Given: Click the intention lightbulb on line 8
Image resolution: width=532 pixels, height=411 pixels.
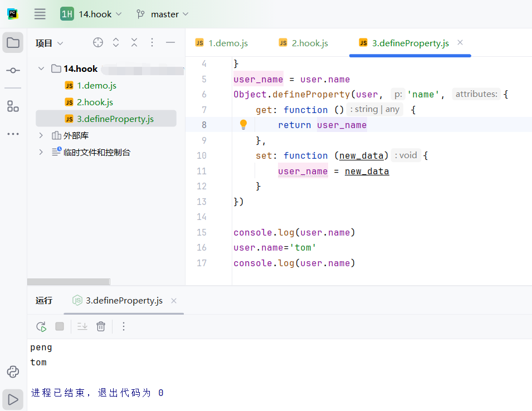Looking at the screenshot, I should [x=243, y=124].
